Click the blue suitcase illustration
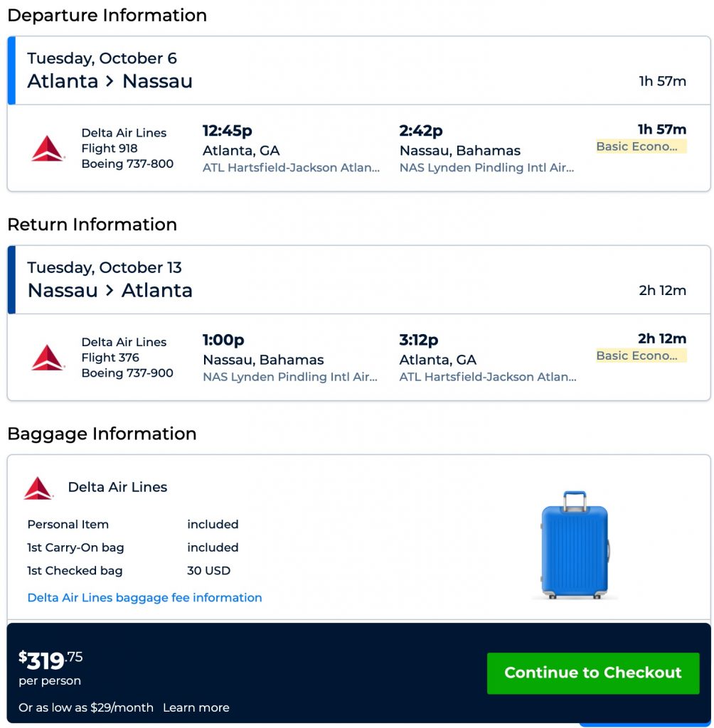This screenshot has width=714, height=728. tap(575, 544)
